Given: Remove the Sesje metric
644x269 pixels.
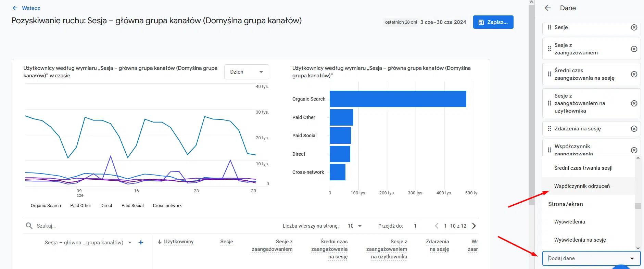Looking at the screenshot, I should tap(634, 27).
